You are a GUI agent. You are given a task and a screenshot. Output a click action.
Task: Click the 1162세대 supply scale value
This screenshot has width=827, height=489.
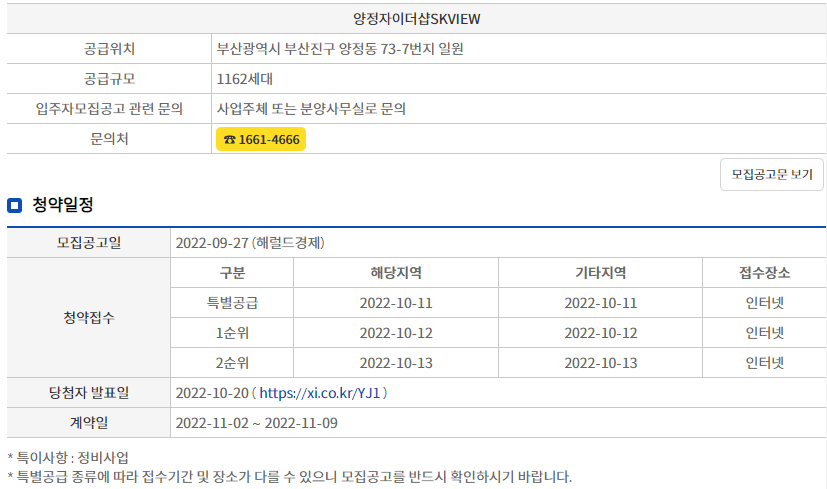pos(245,79)
